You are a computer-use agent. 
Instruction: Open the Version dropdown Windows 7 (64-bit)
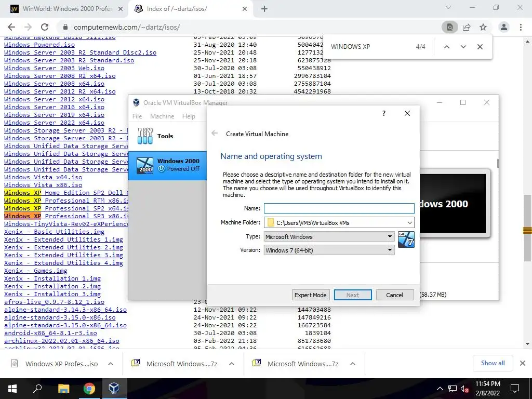329,250
